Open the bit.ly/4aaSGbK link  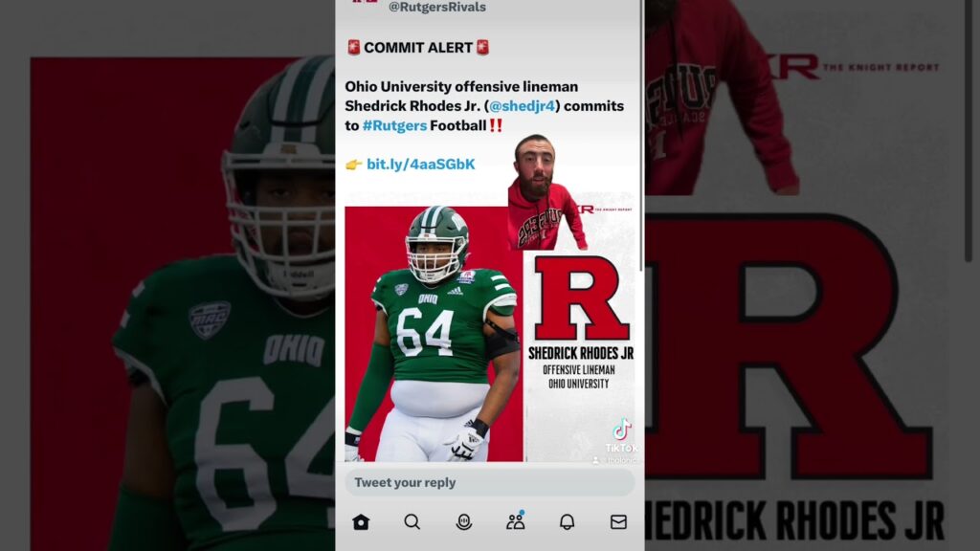tap(421, 165)
